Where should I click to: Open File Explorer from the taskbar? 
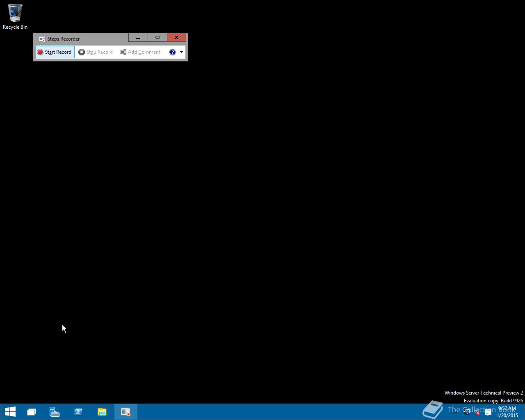click(x=102, y=412)
